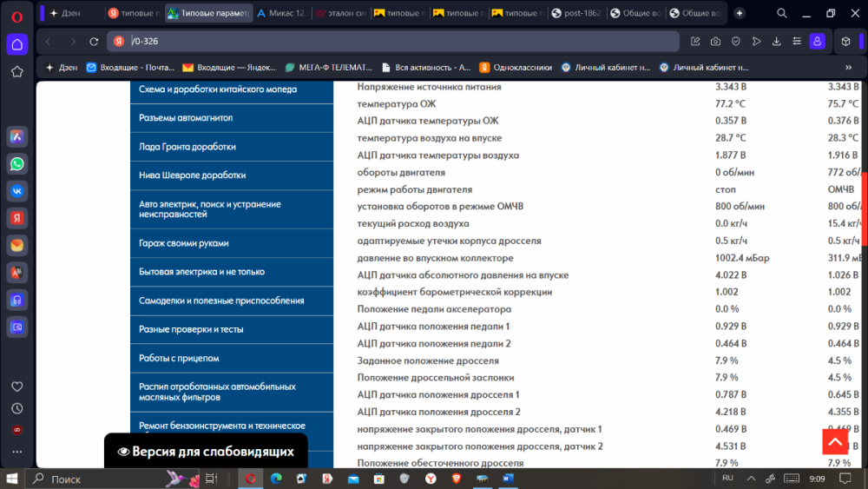The height and width of the screenshot is (489, 868).
Task: Open Входящие — Яндекс bookmark
Action: (229, 68)
